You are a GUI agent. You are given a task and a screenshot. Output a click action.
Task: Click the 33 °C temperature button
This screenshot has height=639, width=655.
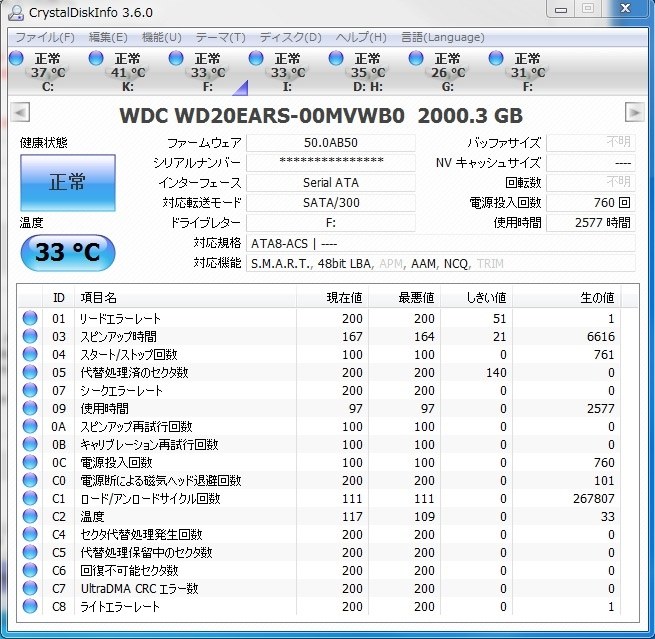[68, 253]
